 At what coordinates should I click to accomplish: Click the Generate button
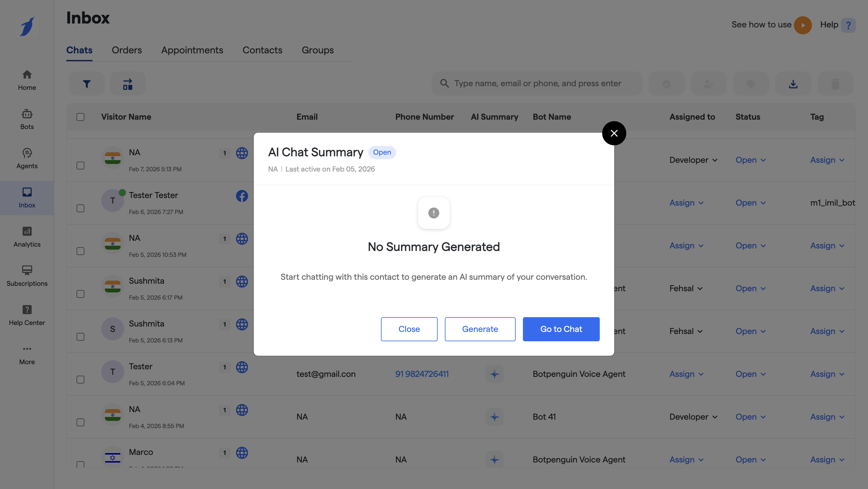pos(480,329)
